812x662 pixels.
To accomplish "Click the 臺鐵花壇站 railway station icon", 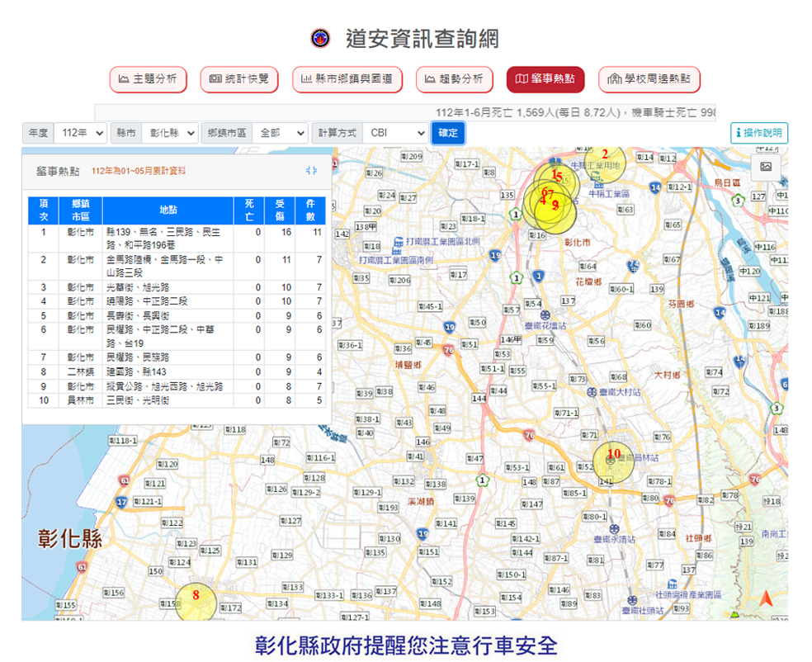I will [x=545, y=314].
